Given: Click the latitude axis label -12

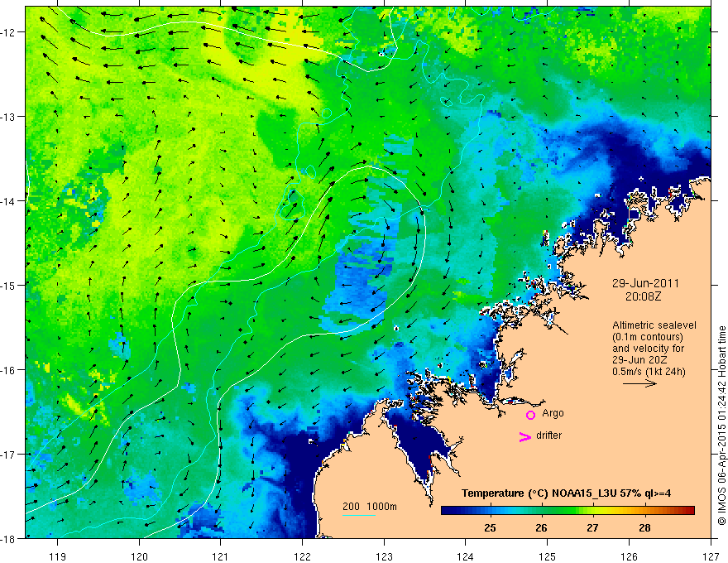Looking at the screenshot, I should point(8,32).
